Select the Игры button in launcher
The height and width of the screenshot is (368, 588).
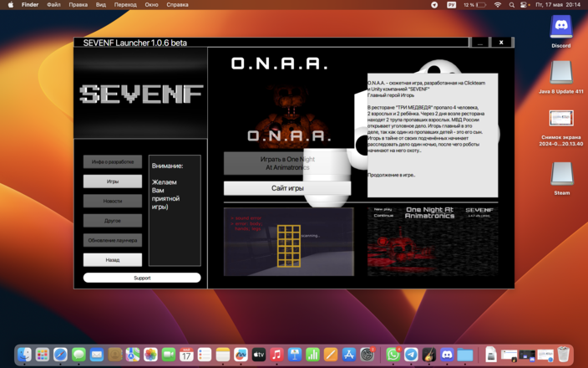pos(113,181)
